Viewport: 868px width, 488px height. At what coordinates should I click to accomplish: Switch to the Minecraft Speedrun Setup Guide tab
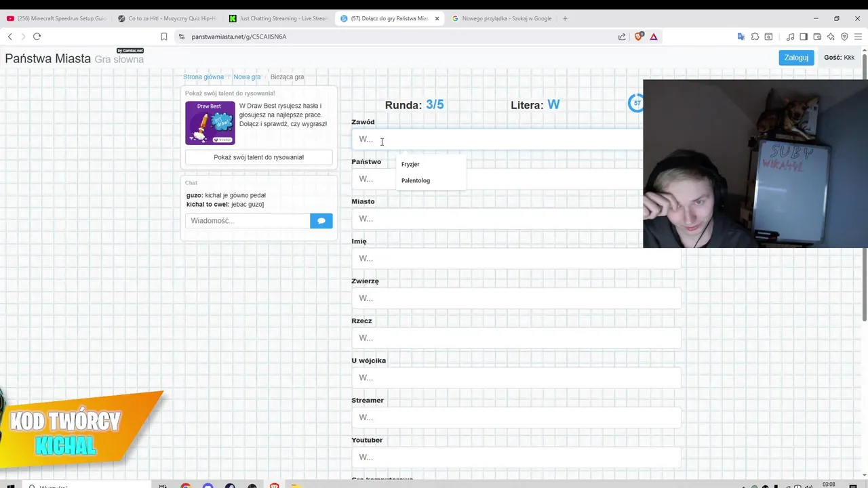[x=56, y=18]
